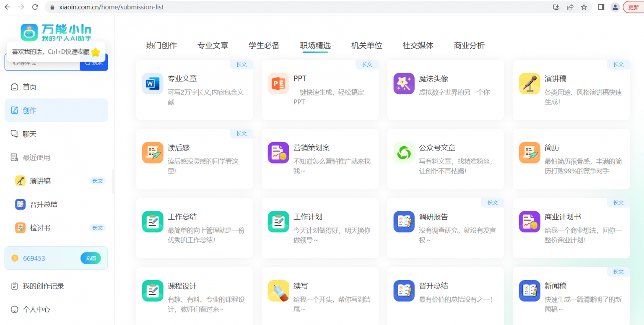Open the 调研报告 research report tool

(x=445, y=228)
